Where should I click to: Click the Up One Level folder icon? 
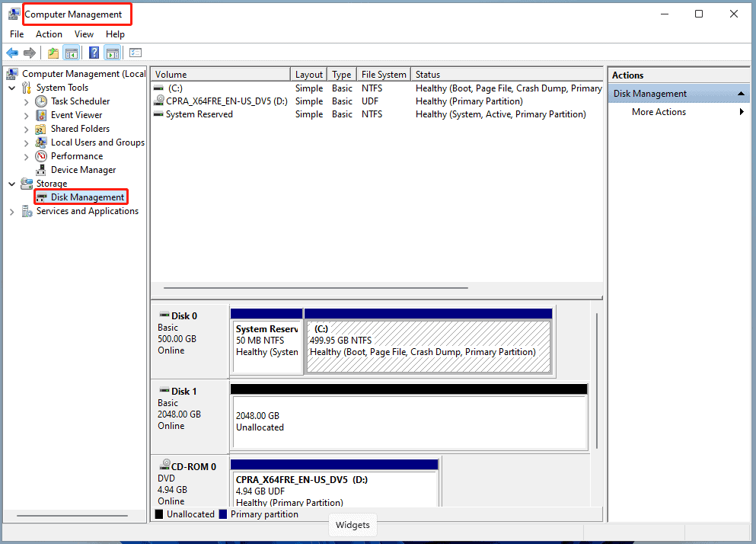[x=53, y=53]
